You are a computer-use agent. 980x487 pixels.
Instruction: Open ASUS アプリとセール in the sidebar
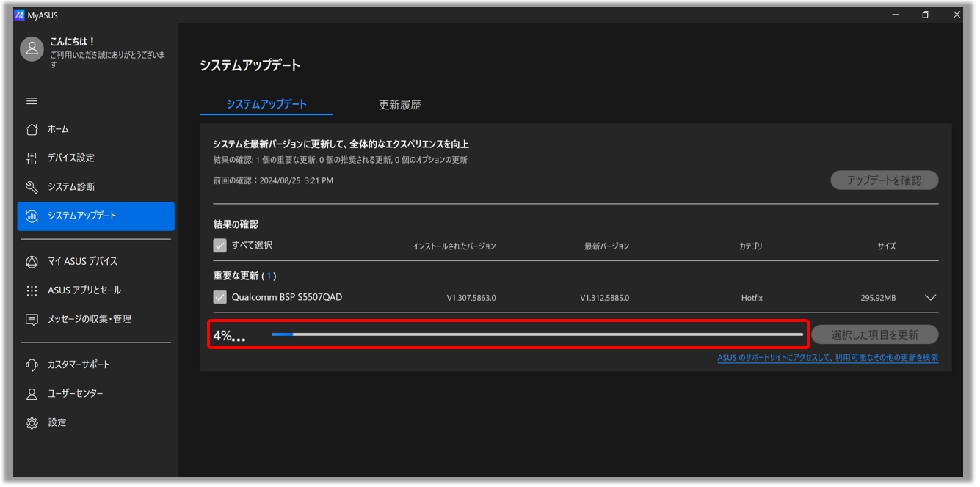click(x=96, y=290)
